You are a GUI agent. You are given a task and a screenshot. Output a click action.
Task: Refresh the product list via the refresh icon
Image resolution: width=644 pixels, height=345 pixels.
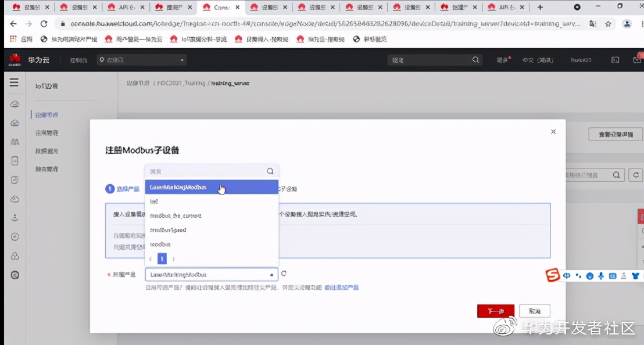(x=283, y=274)
